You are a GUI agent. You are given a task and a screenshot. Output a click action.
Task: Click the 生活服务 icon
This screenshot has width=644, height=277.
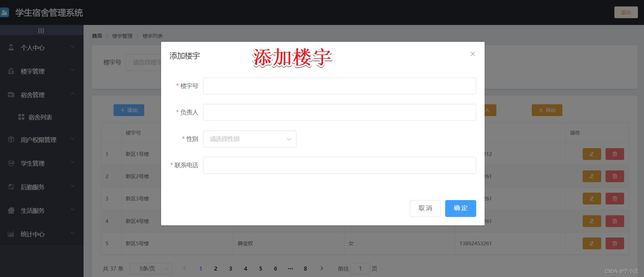pyautogui.click(x=11, y=211)
